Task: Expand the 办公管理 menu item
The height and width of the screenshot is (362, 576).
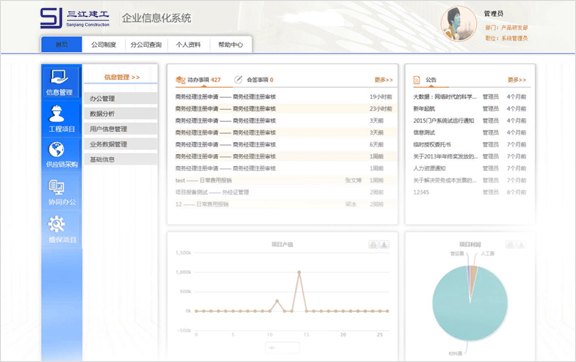Action: pos(120,98)
